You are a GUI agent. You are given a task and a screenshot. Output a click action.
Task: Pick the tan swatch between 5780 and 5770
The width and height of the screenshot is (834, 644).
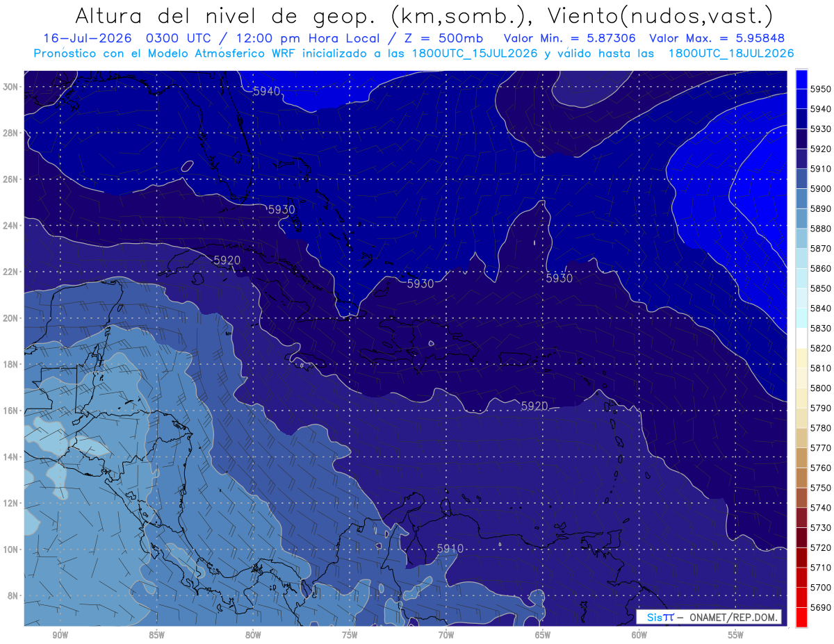(x=801, y=438)
